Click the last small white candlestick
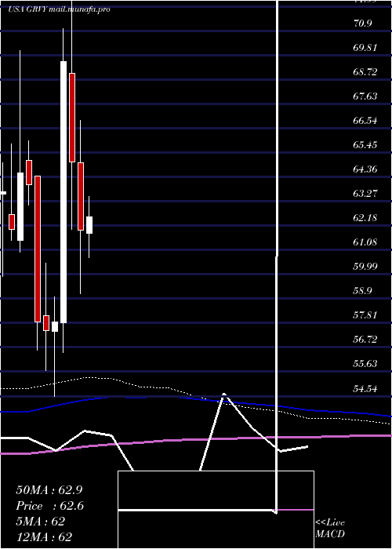This screenshot has width=392, height=549. pyautogui.click(x=89, y=225)
